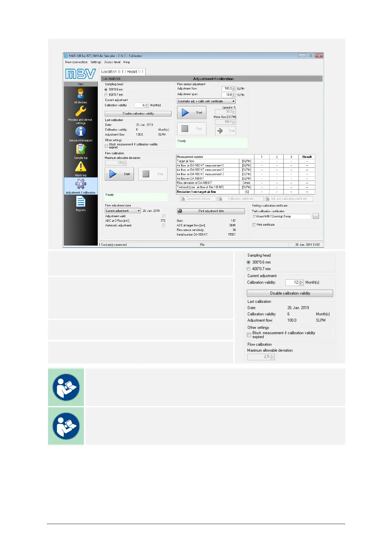Viewport: 392px width, 554px height.
Task: Open the Sample log view
Action: [81, 151]
